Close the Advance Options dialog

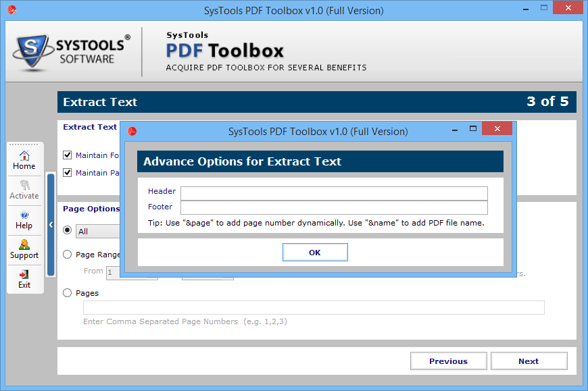tap(497, 128)
